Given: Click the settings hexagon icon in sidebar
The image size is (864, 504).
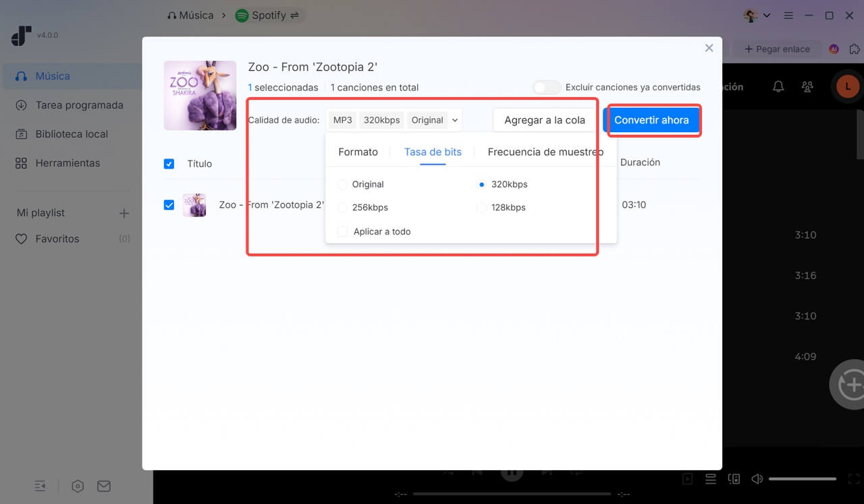Looking at the screenshot, I should 78,486.
